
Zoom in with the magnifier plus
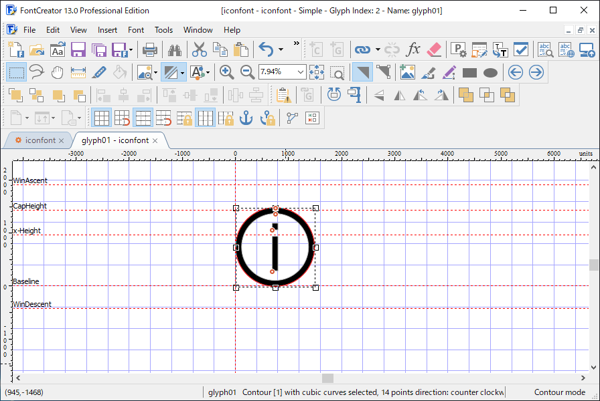click(227, 72)
